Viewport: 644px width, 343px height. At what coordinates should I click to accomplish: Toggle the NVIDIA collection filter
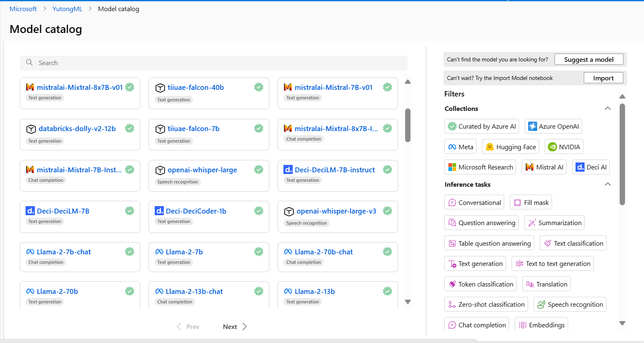(564, 147)
